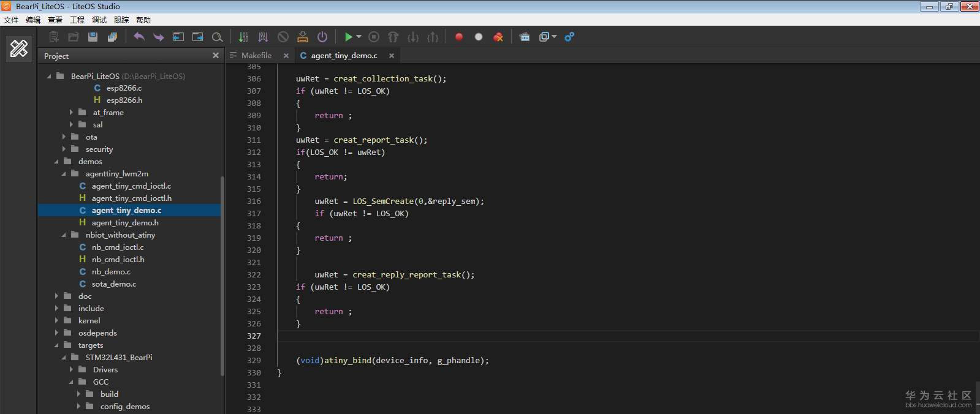Click the New File toolbar icon
This screenshot has height=414, width=980.
coord(54,37)
